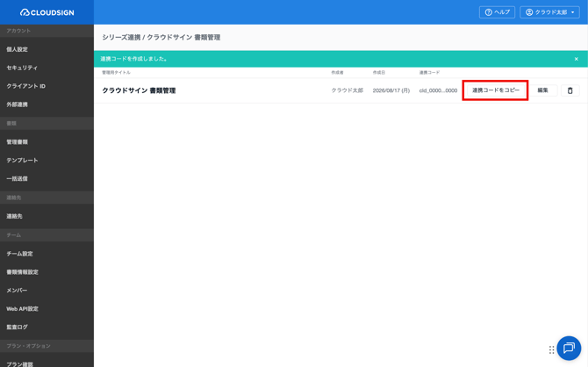Image resolution: width=588 pixels, height=367 pixels.
Task: Open the ヘルプ help button
Action: click(497, 12)
